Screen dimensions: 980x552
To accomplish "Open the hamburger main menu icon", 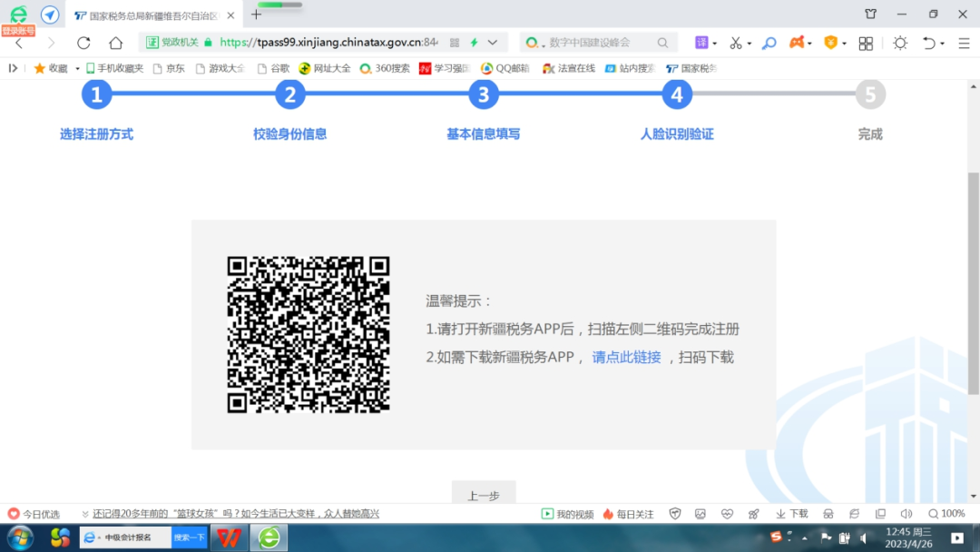I will tap(964, 43).
